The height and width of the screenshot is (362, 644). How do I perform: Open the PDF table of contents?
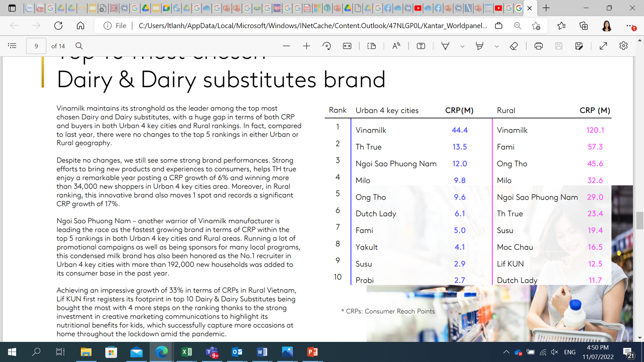click(x=12, y=46)
